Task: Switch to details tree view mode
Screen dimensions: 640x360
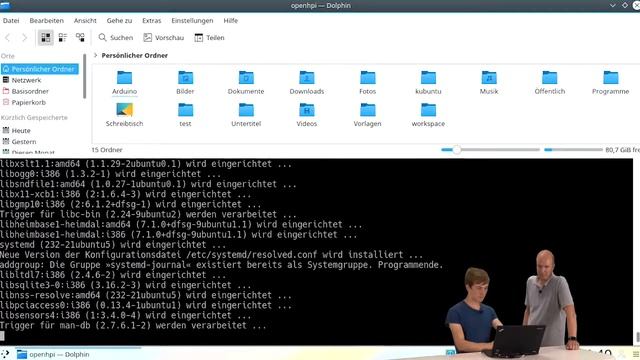Action: 80,38
